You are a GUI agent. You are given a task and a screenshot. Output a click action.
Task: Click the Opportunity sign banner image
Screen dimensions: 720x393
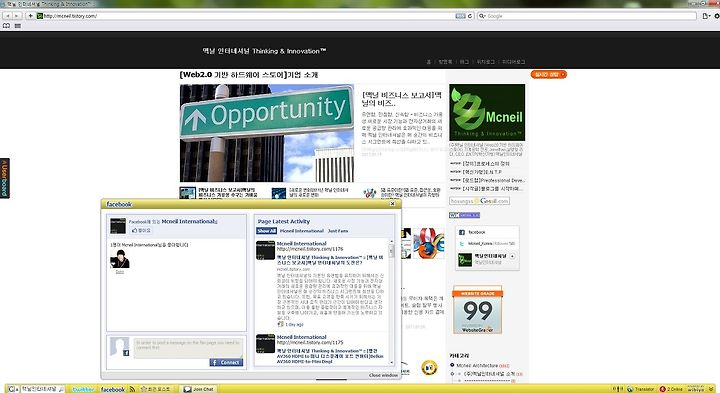(267, 133)
